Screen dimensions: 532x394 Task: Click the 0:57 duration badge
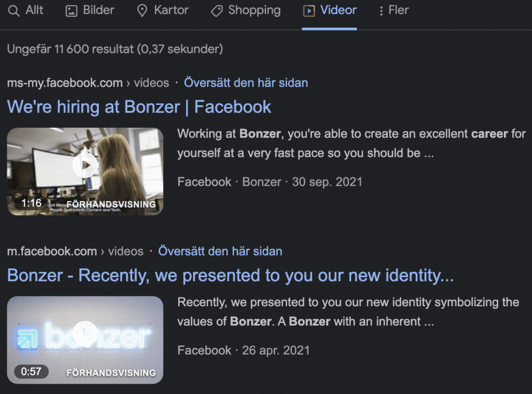(x=31, y=372)
